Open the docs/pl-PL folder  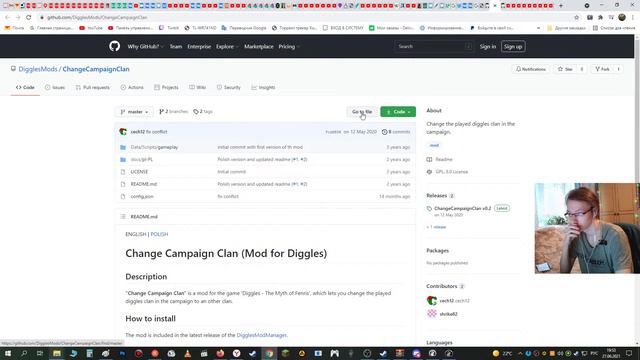pyautogui.click(x=142, y=160)
